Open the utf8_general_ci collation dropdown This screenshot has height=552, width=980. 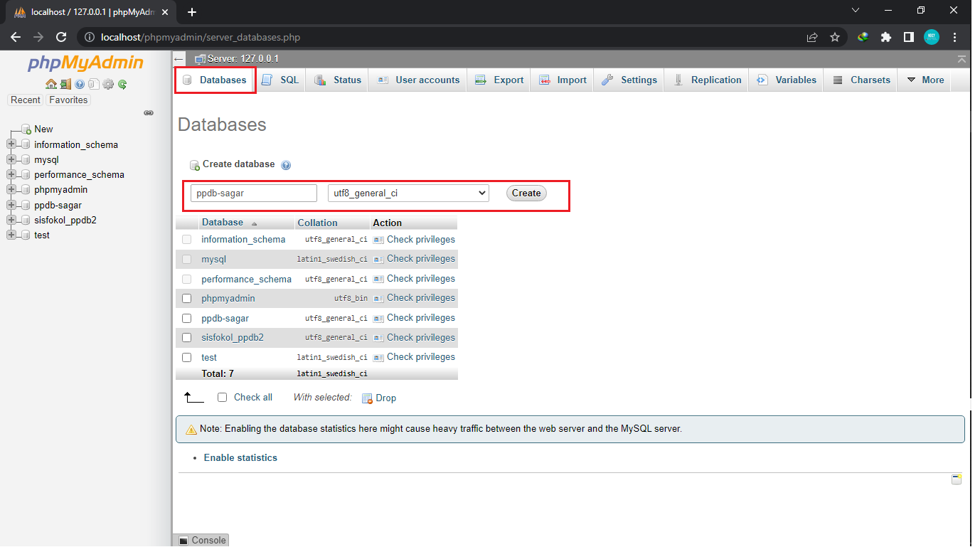coord(408,193)
